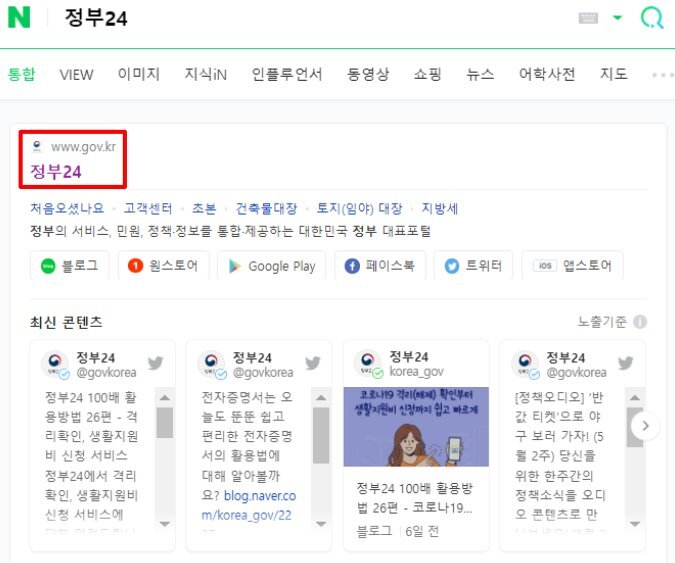
Task: Select the 통합 tab
Action: coord(22,74)
